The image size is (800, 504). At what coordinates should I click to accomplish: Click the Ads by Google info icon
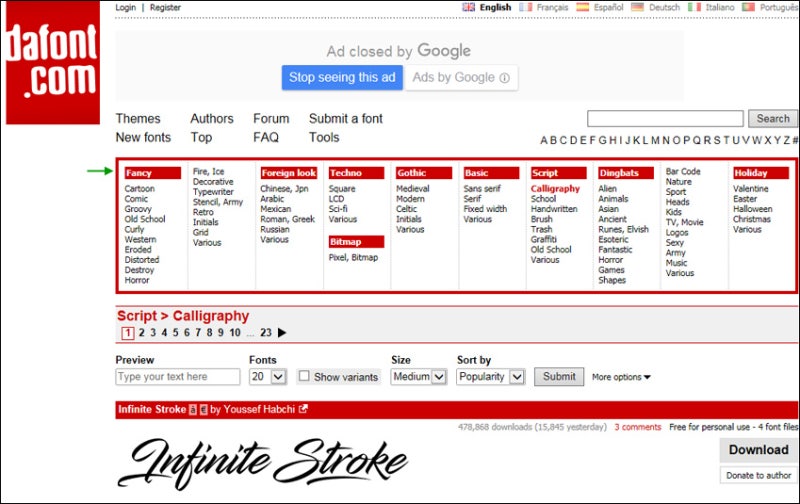(x=505, y=78)
